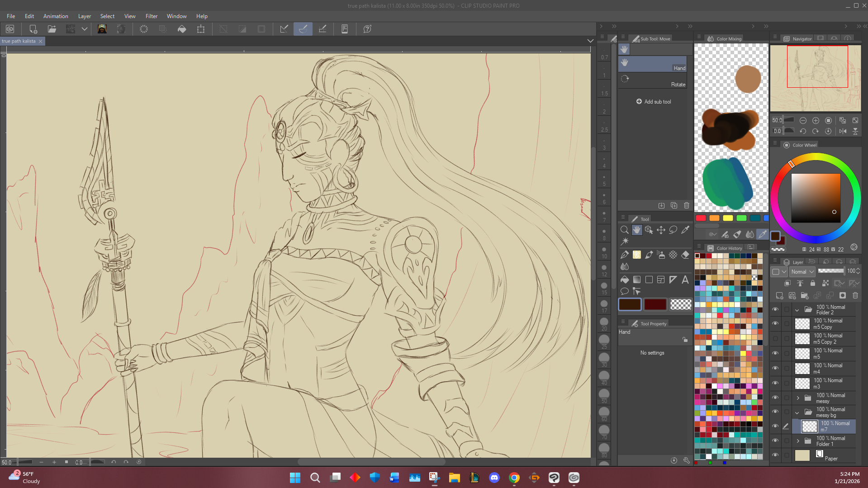Open the Animation menu
This screenshot has width=868, height=488.
pos(56,16)
